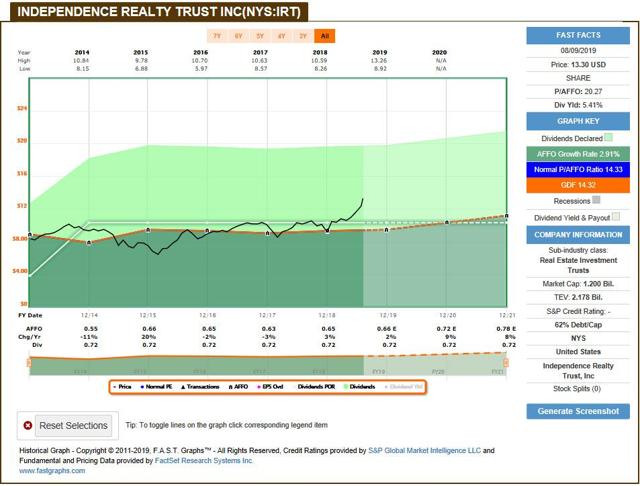Toggle the Transactions legend item

tap(200, 387)
